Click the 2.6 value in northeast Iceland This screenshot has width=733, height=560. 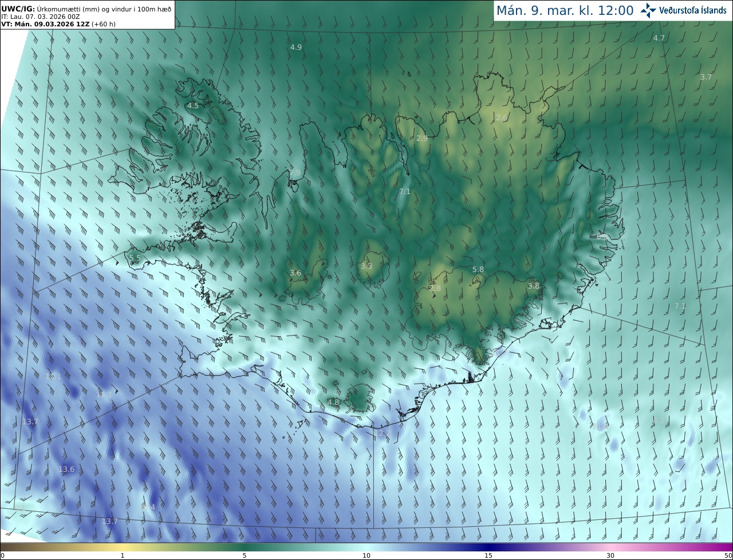(502, 118)
